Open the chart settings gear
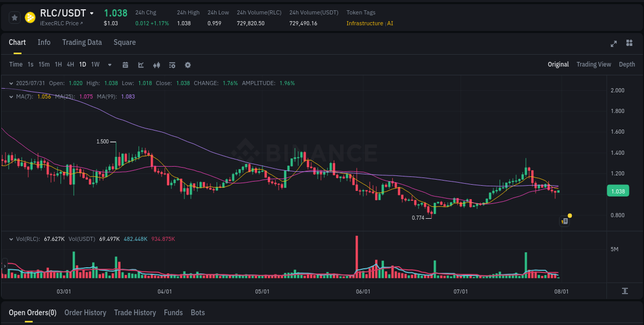 188,64
